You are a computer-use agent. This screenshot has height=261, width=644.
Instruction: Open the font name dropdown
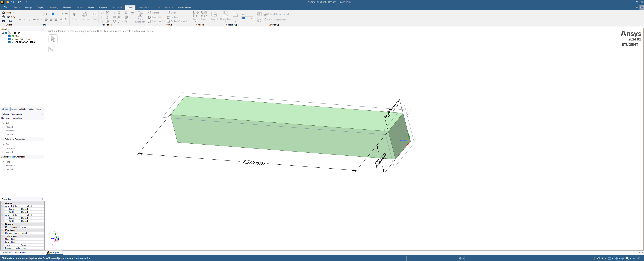click(42, 14)
